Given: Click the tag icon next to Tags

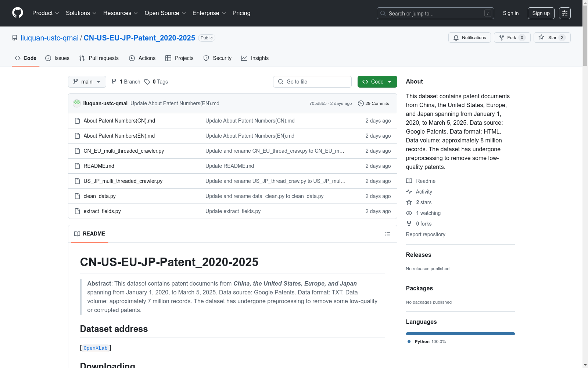Looking at the screenshot, I should 147,82.
